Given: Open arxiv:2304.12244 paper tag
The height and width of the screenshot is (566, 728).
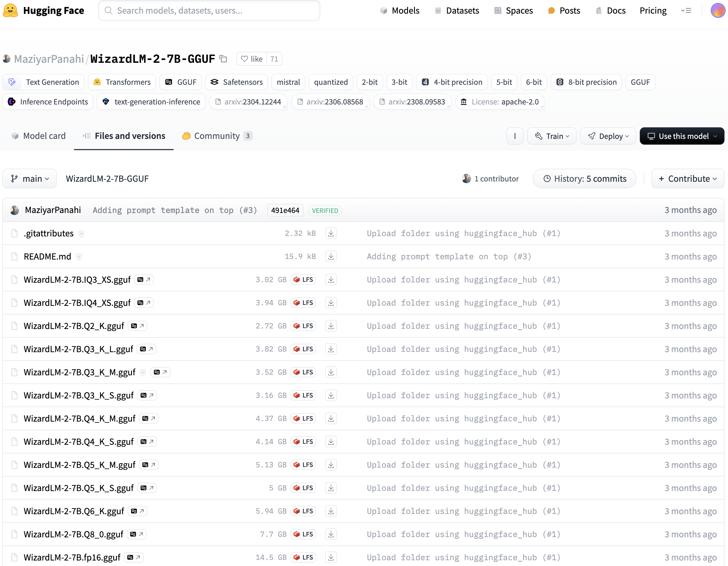Looking at the screenshot, I should tap(248, 102).
